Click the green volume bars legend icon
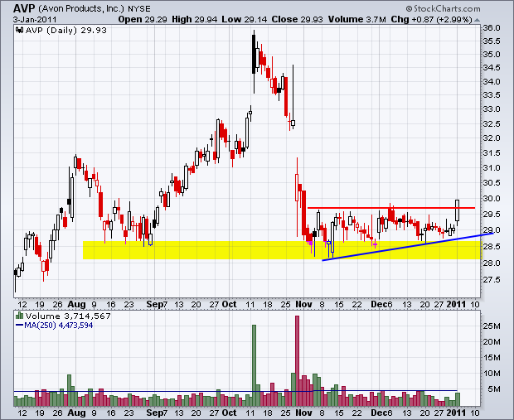 (20, 316)
